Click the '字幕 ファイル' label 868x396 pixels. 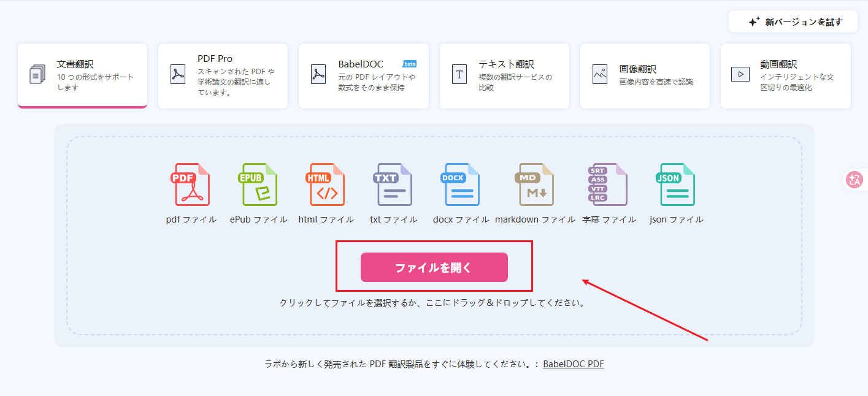(x=609, y=219)
